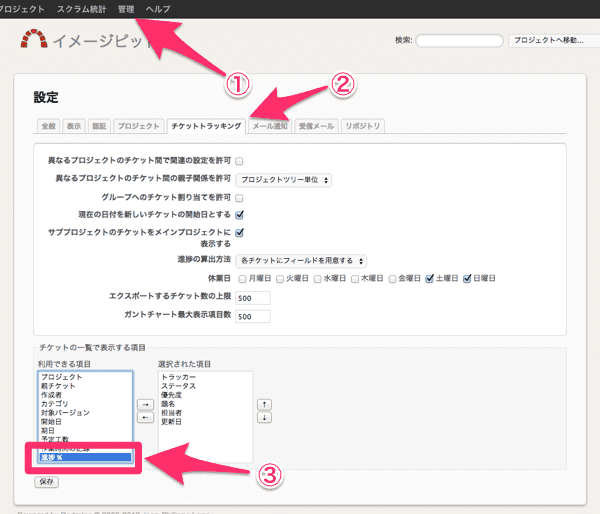Select 開始日 in available columns
Image resolution: width=600 pixels, height=514 pixels.
click(85, 422)
